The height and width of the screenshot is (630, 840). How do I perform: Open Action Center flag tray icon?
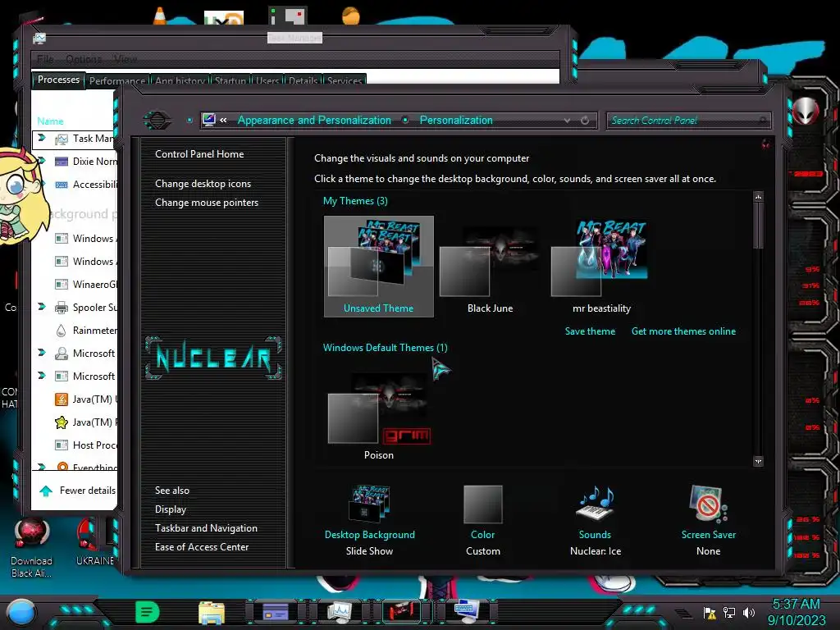point(710,612)
